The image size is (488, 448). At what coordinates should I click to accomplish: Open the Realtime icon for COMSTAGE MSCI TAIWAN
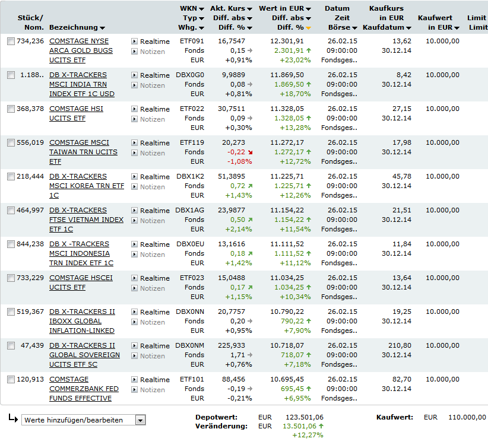coord(134,143)
